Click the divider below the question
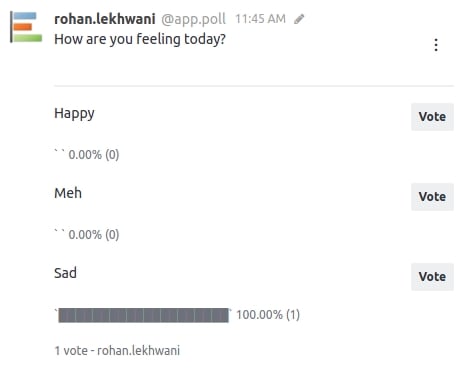The width and height of the screenshot is (469, 374). point(254,86)
